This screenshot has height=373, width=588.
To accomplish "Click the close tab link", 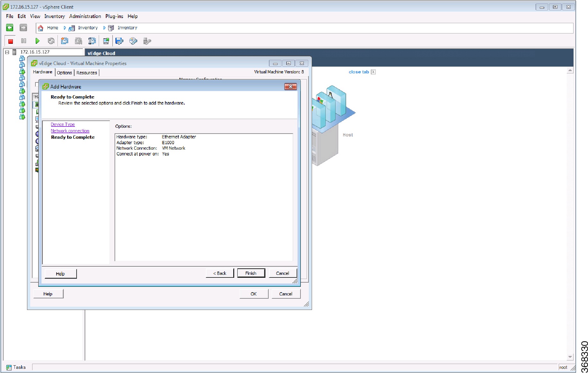I will pos(359,72).
